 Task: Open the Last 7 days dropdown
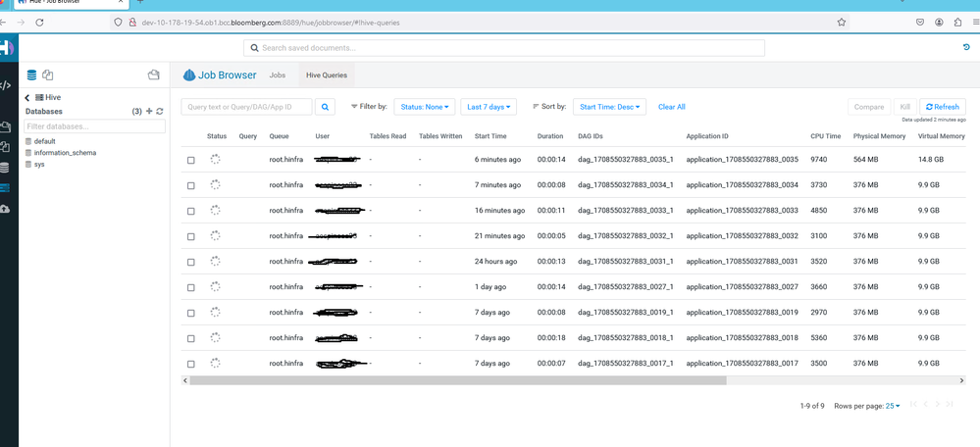489,107
